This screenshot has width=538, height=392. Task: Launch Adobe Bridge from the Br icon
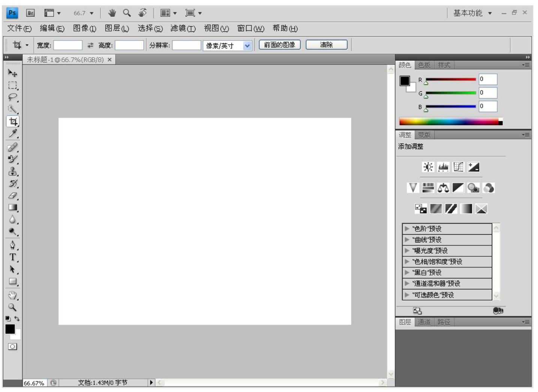30,13
